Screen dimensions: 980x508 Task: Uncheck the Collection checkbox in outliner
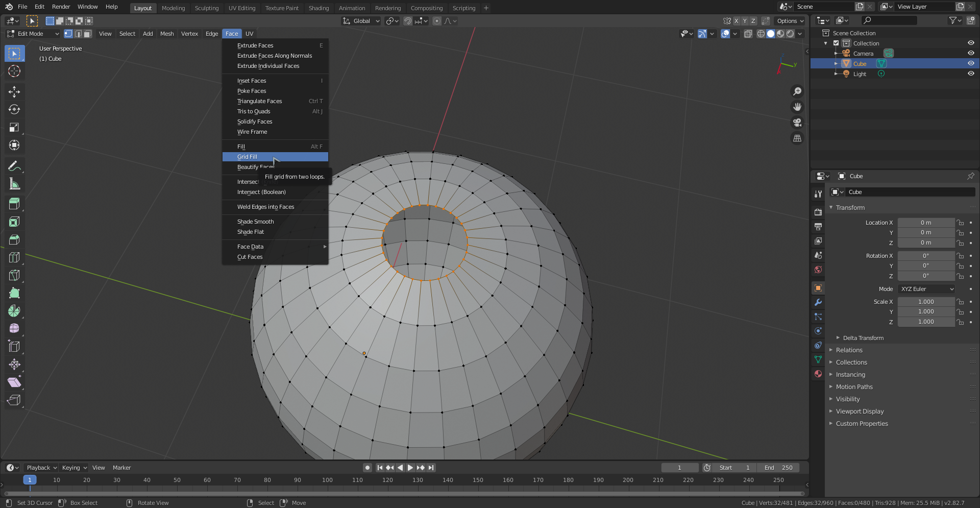click(x=836, y=43)
